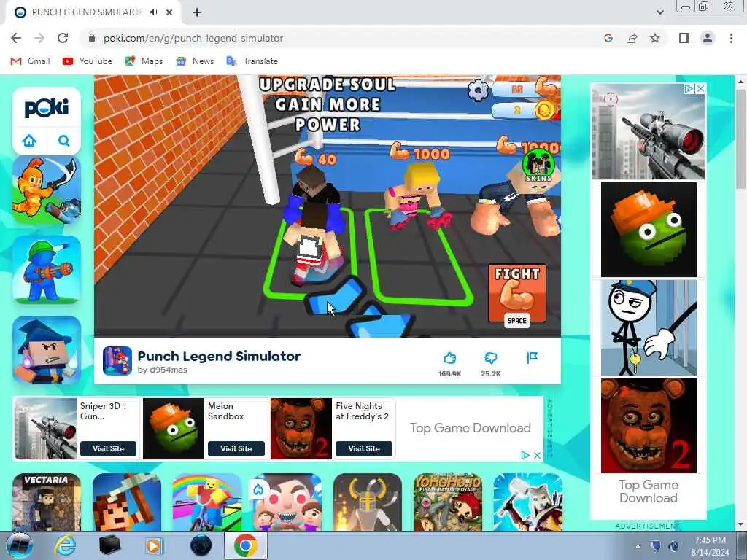Open the tab search dropdown chevron
The height and width of the screenshot is (560, 747).
(x=659, y=12)
